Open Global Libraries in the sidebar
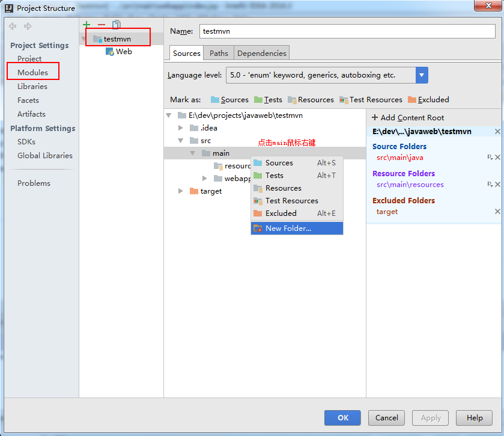 point(45,155)
